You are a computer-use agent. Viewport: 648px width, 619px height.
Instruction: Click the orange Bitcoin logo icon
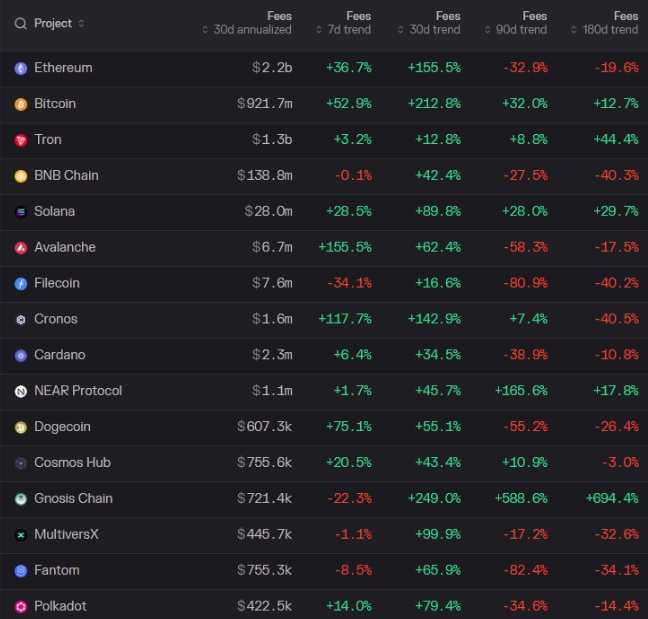[x=21, y=104]
